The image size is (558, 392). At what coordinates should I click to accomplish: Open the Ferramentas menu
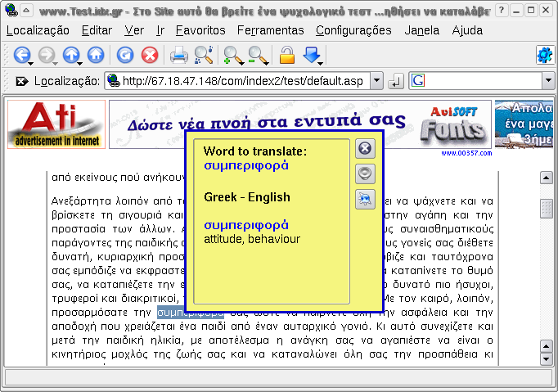pos(271,30)
